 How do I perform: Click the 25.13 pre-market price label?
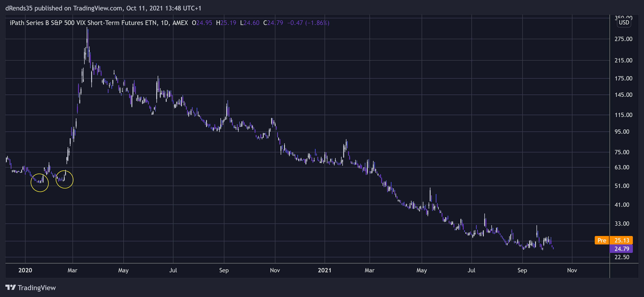pyautogui.click(x=622, y=240)
